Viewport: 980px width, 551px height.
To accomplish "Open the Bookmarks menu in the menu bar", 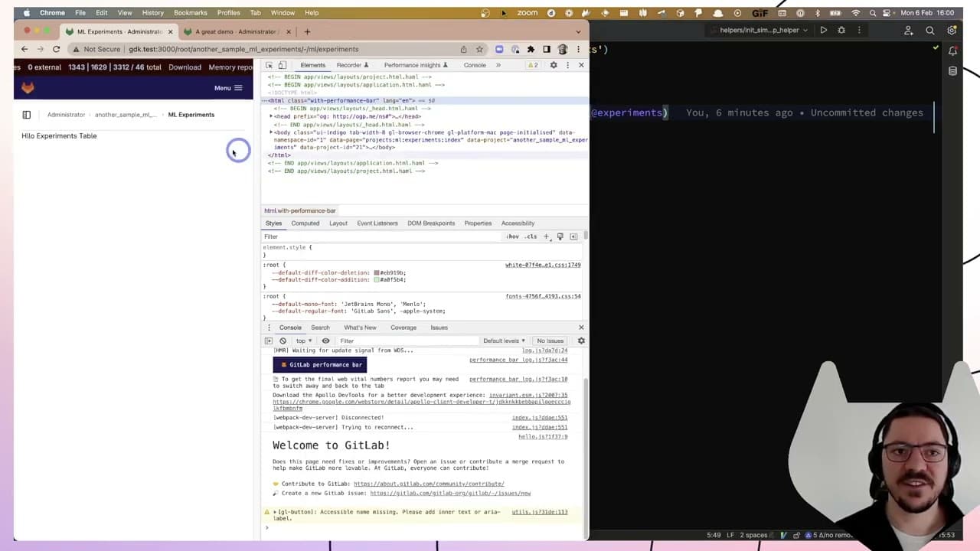I will point(191,12).
